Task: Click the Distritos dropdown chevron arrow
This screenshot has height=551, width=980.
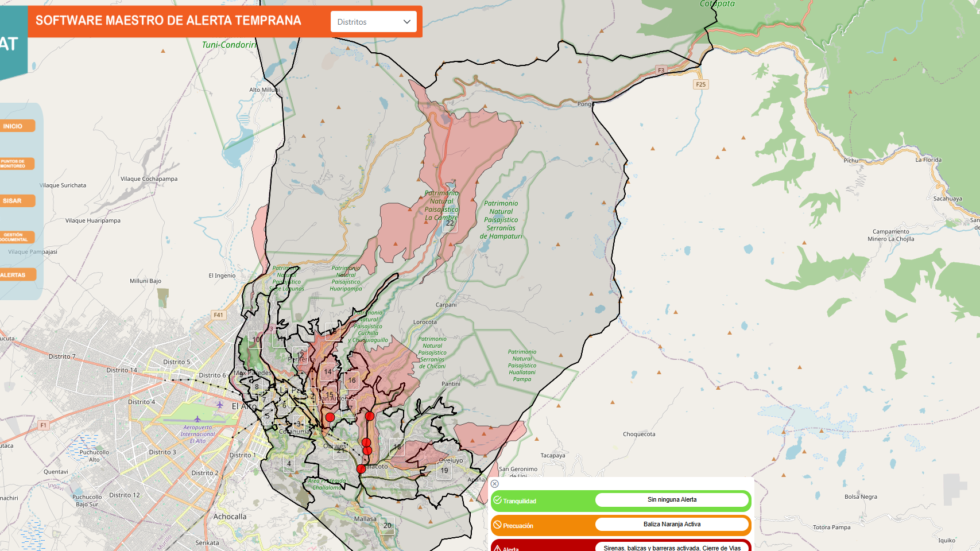Action: coord(407,22)
